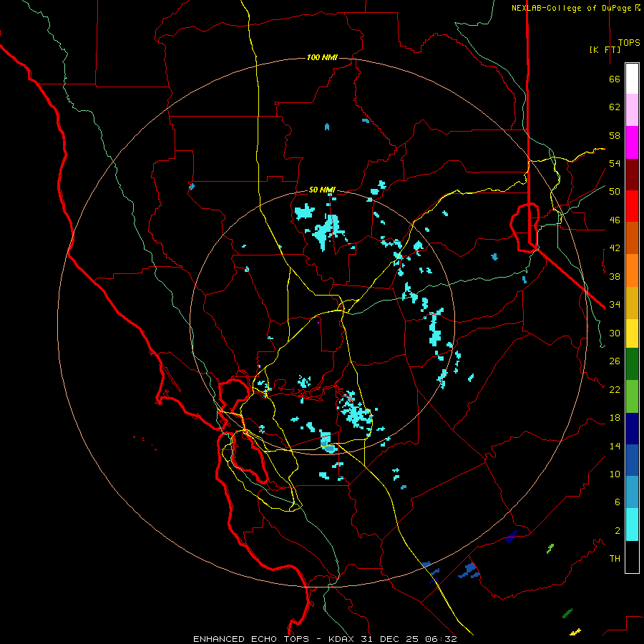644x644 pixels.
Task: Click the "54" legend value
Action: (x=615, y=163)
